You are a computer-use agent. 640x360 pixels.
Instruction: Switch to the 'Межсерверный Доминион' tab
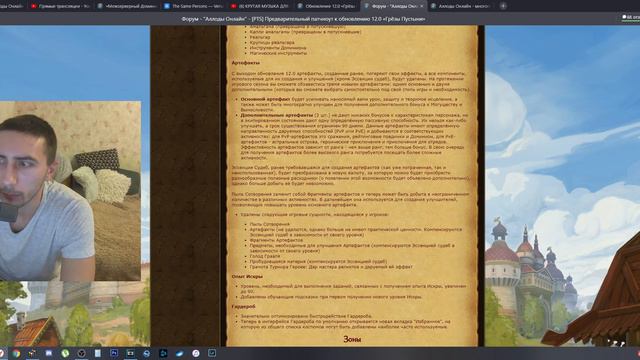(x=127, y=6)
